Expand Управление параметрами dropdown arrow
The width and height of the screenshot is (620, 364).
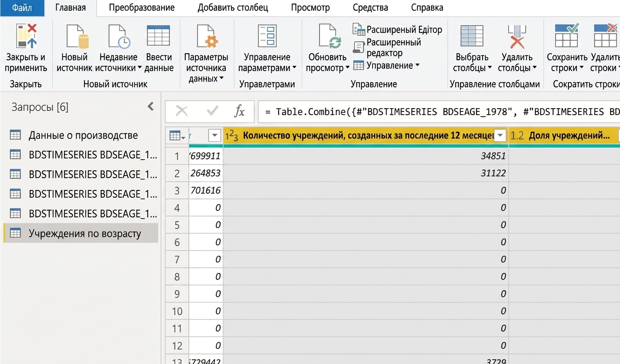coord(294,68)
